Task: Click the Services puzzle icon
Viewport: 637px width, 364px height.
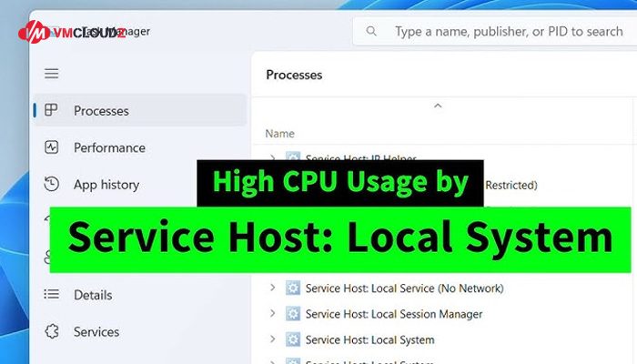Action: coord(52,331)
